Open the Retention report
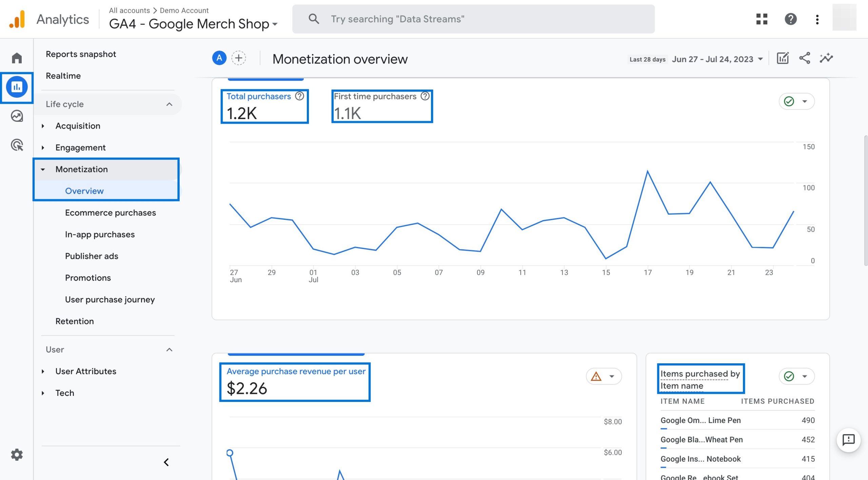The height and width of the screenshot is (480, 868). (75, 321)
